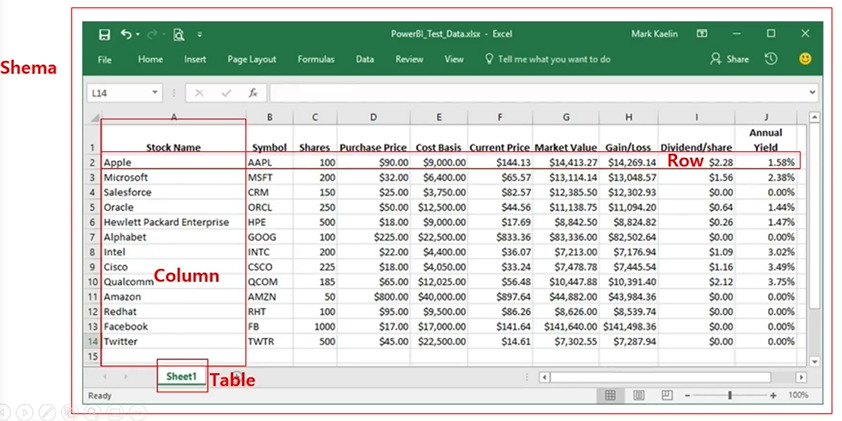Viewport: 842px width, 421px height.
Task: Open the Review tab
Action: [x=409, y=60]
